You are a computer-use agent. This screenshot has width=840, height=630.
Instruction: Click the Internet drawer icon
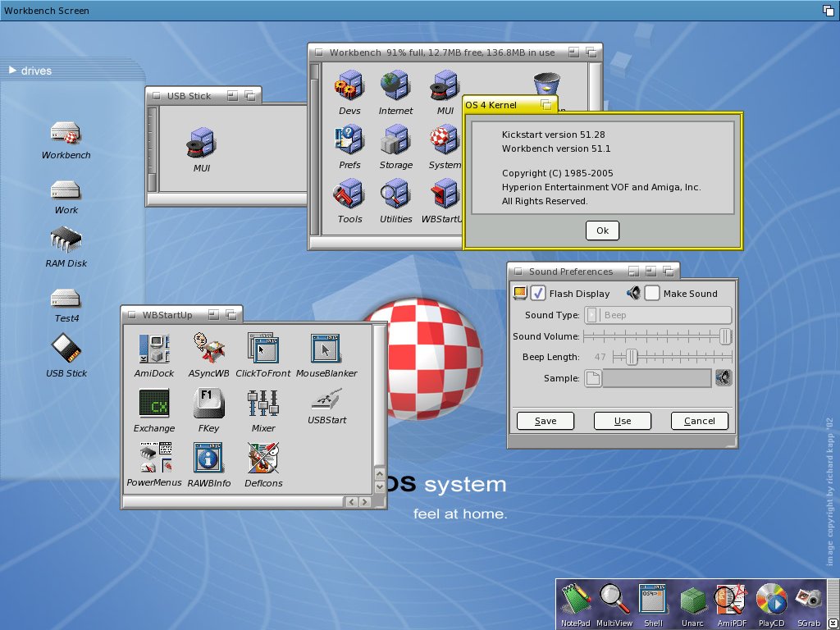tap(395, 87)
